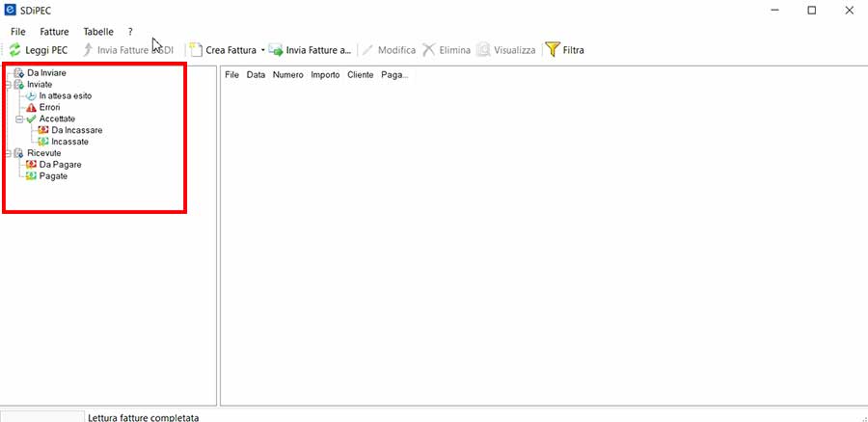Click the Lettura fatture completata status text

(144, 417)
